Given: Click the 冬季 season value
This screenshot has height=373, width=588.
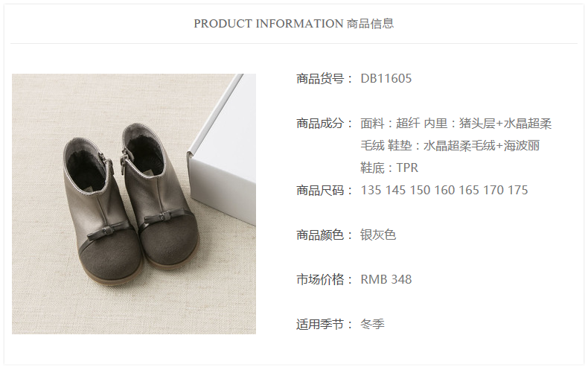Looking at the screenshot, I should click(372, 324).
